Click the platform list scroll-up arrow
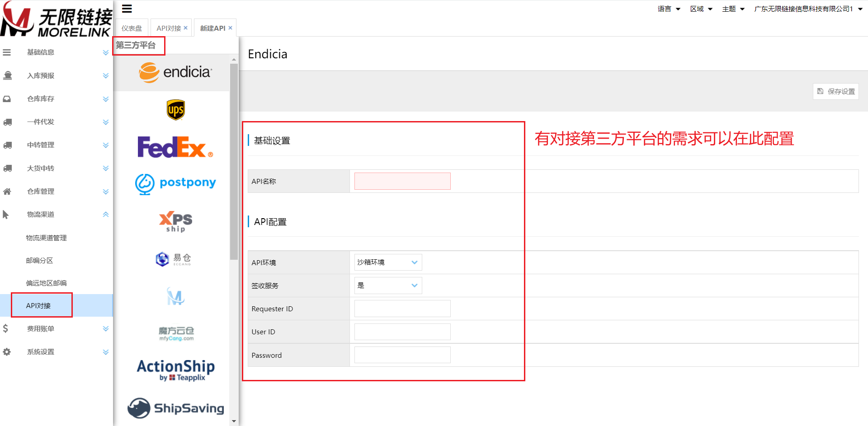 (x=234, y=59)
